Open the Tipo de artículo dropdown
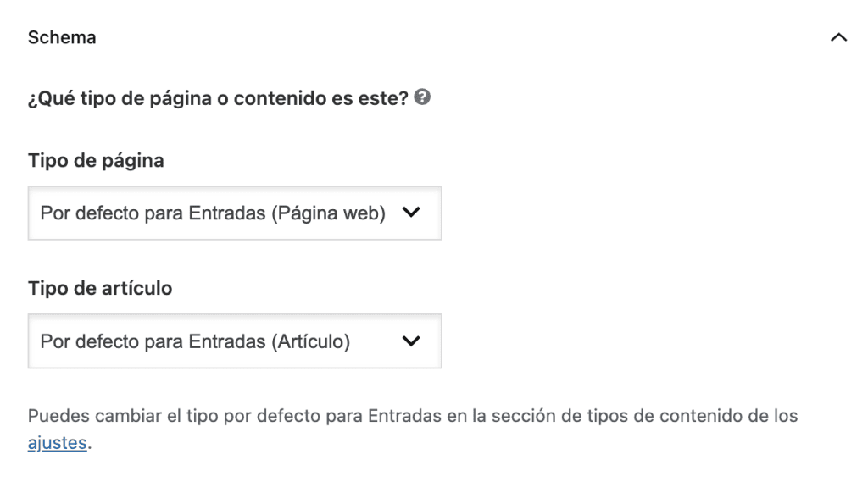This screenshot has height=482, width=868. [x=235, y=341]
